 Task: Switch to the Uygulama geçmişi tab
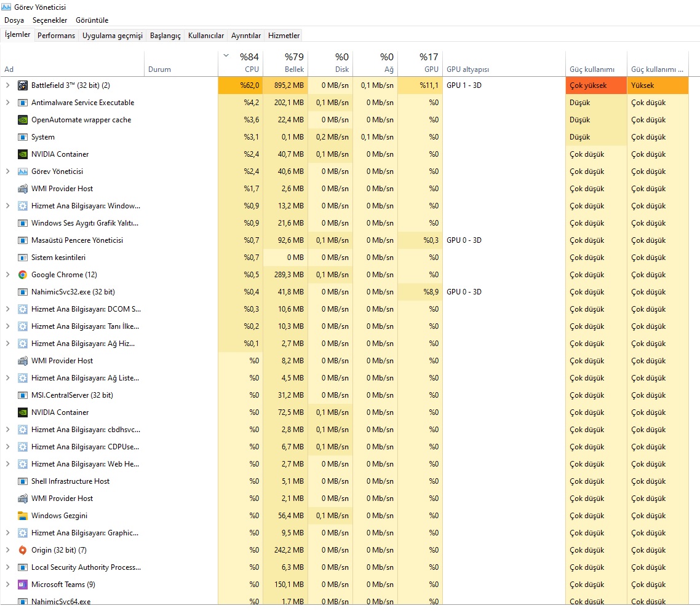click(x=113, y=35)
